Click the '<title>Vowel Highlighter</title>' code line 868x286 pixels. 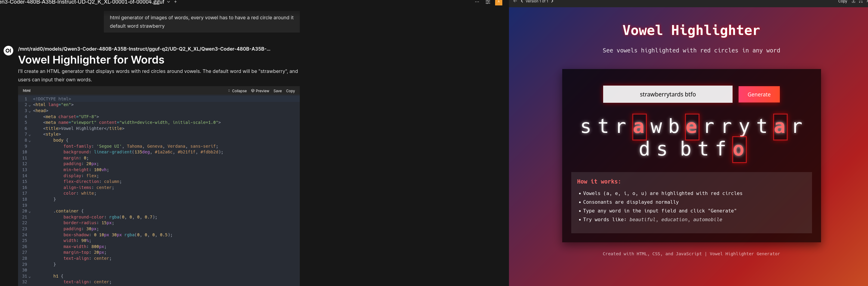pos(84,128)
